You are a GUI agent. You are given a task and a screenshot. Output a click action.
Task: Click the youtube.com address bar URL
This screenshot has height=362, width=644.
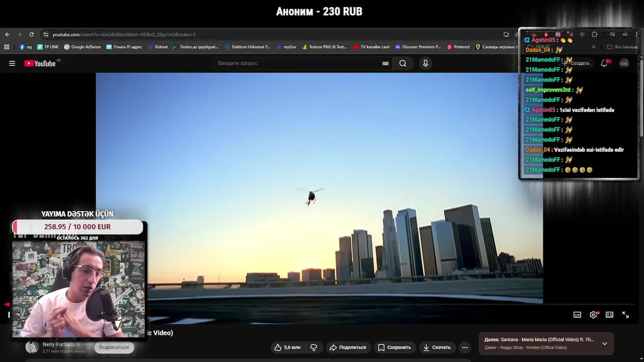coord(124,35)
